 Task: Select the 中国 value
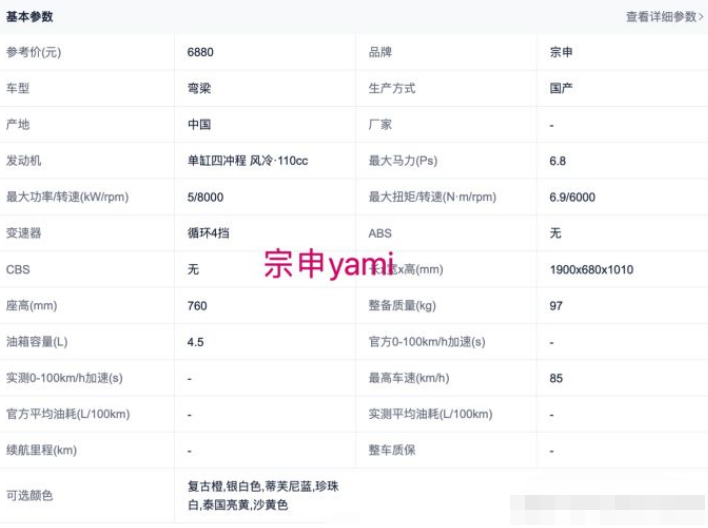[199, 125]
